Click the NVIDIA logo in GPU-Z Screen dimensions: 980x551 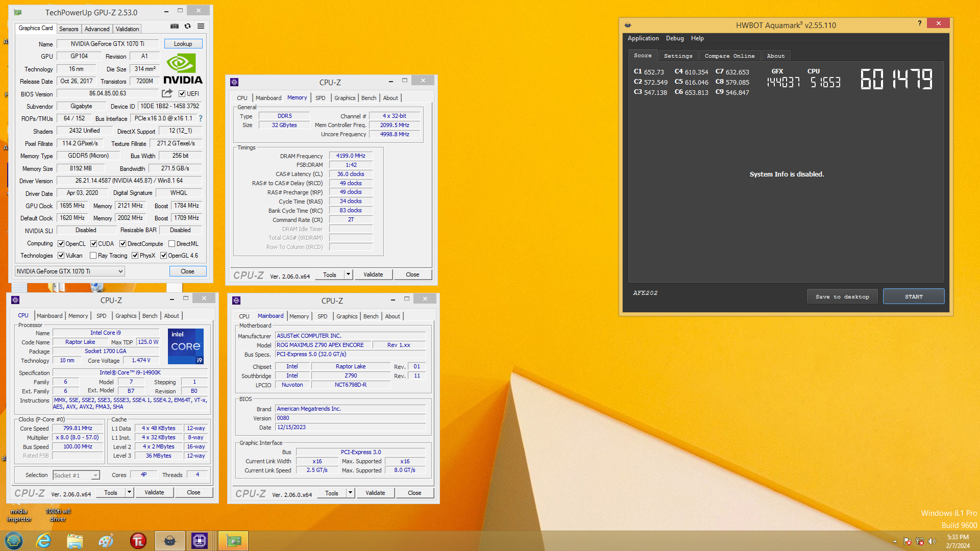coord(183,69)
